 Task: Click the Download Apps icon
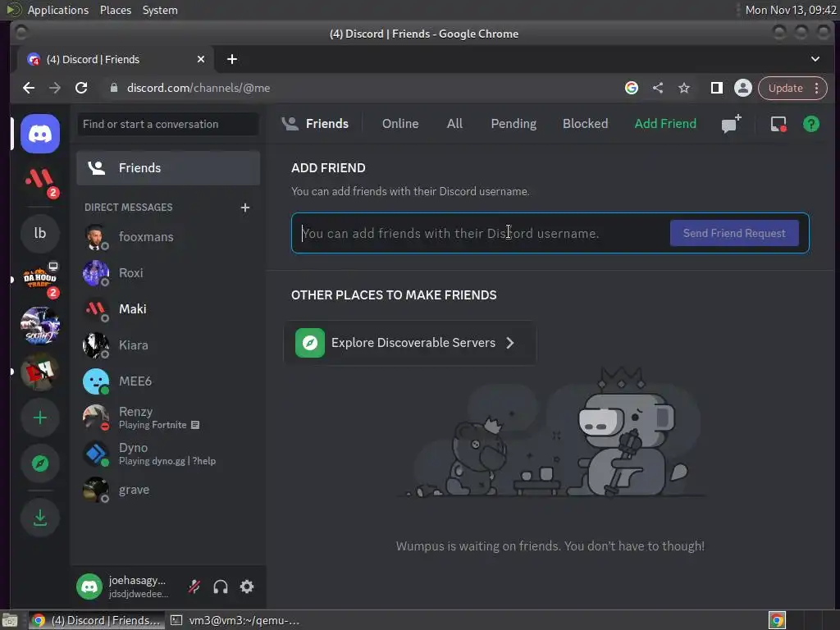click(x=40, y=518)
